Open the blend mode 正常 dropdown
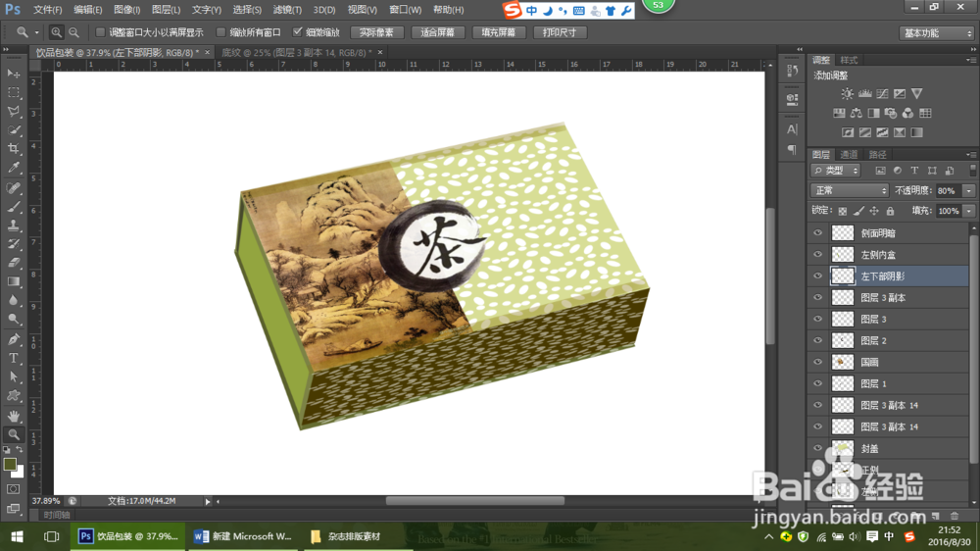This screenshot has height=551, width=980. pos(850,191)
